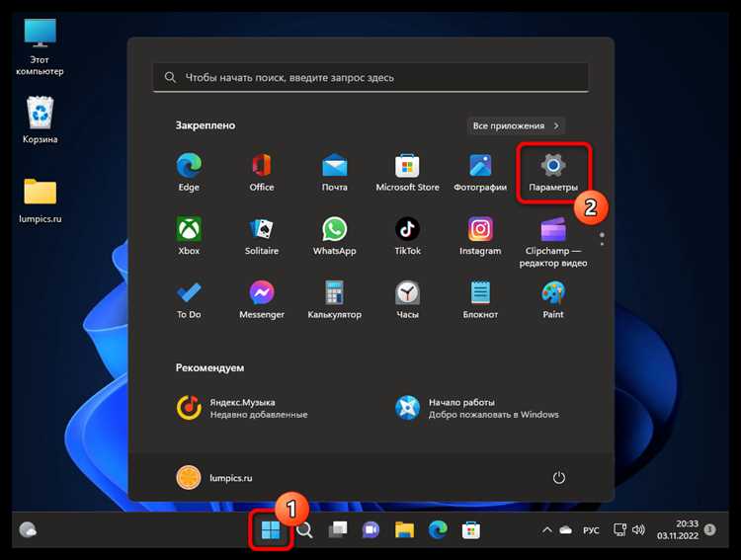
Task: Click the Start menu search field
Action: click(370, 77)
